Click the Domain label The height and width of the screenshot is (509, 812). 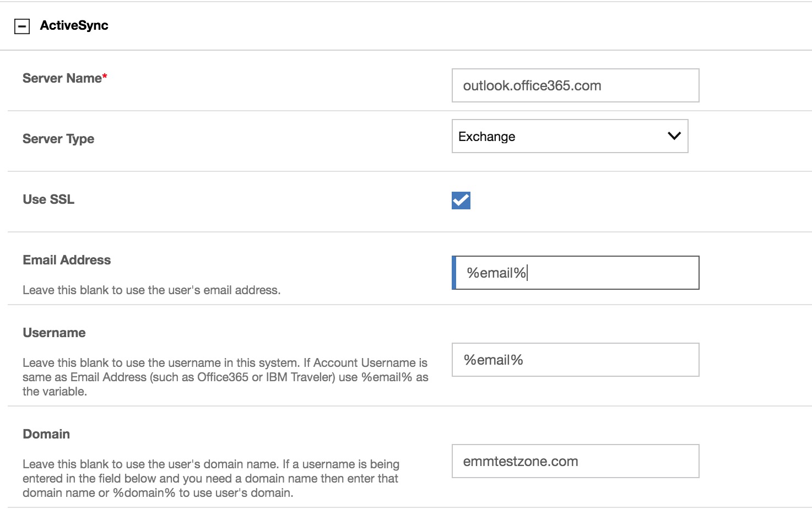coord(46,434)
